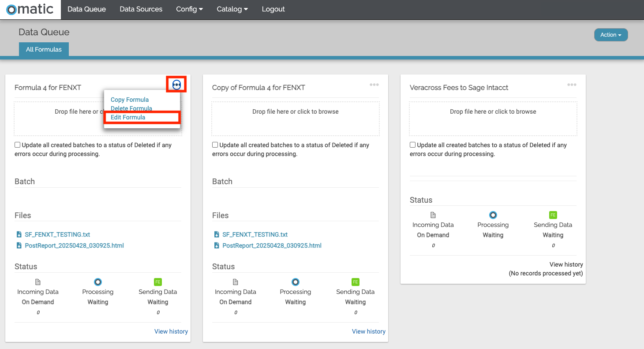Image resolution: width=644 pixels, height=349 pixels.
Task: Click file drop zone in Copy of Formula card
Action: (296, 119)
